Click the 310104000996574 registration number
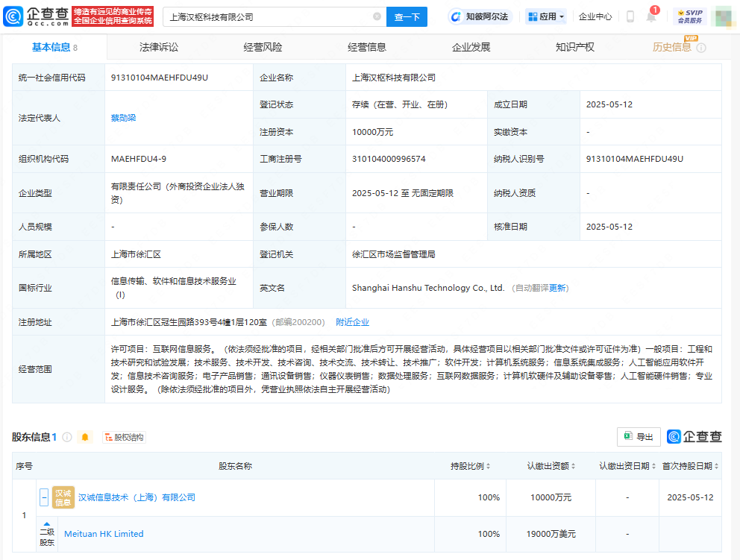This screenshot has width=740, height=560. coord(389,159)
